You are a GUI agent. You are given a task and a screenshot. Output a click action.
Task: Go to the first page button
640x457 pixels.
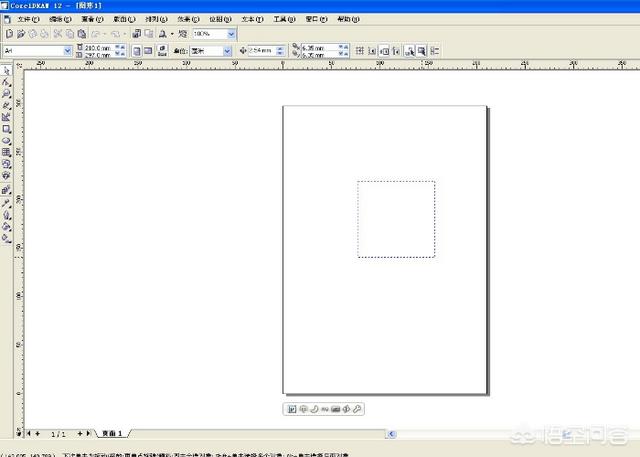click(29, 434)
